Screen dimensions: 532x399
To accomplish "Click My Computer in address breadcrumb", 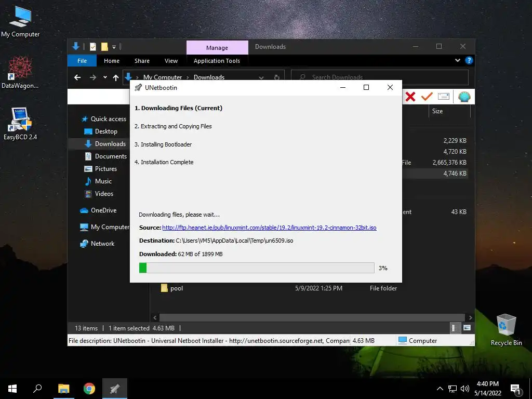I will coord(163,77).
